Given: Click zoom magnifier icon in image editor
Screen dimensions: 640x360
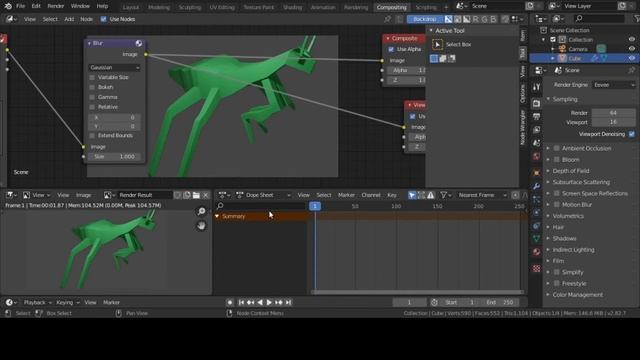Looking at the screenshot, I should tap(201, 211).
